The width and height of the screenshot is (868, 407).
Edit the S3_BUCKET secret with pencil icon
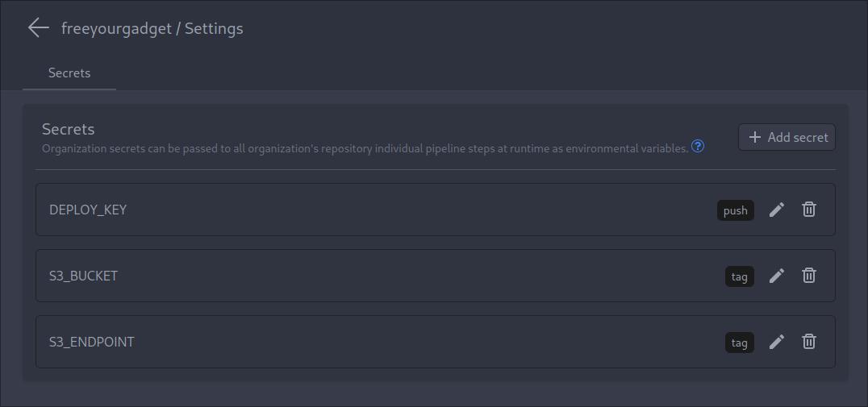click(x=777, y=276)
